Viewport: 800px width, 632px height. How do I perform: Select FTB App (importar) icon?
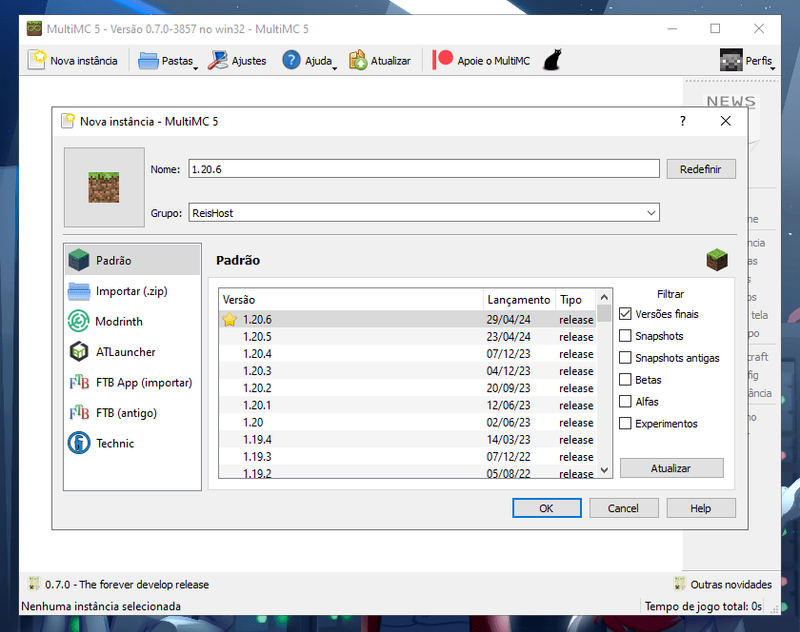[x=79, y=382]
